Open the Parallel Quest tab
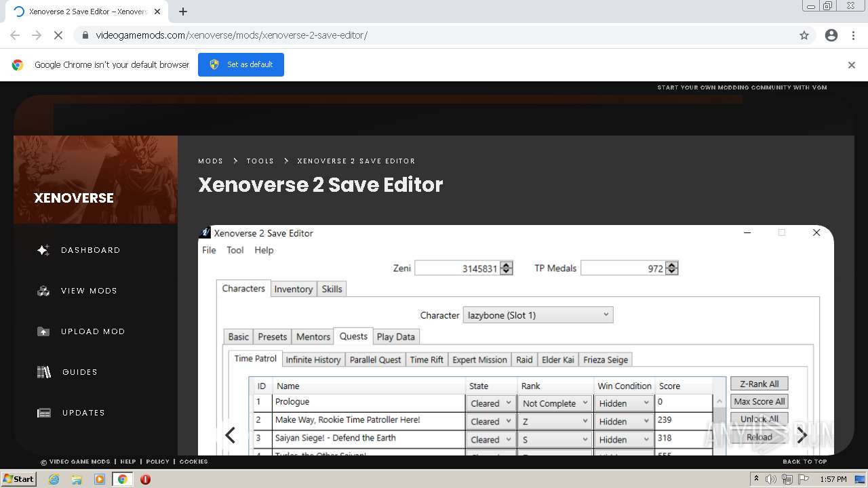This screenshot has width=868, height=488. tap(376, 360)
